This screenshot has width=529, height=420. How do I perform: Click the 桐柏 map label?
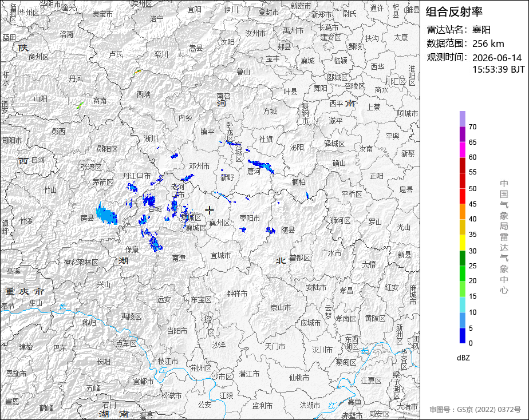(x=299, y=182)
